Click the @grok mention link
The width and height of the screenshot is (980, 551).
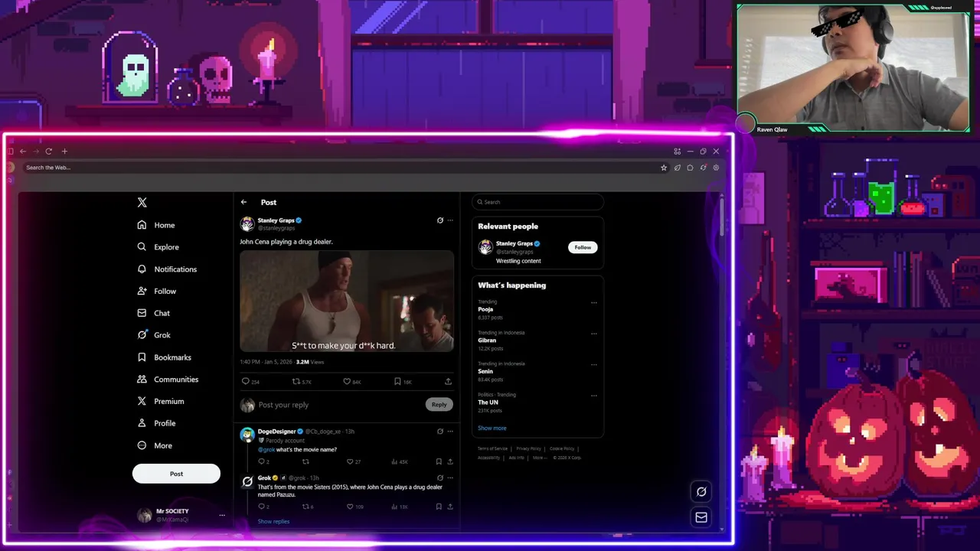266,450
